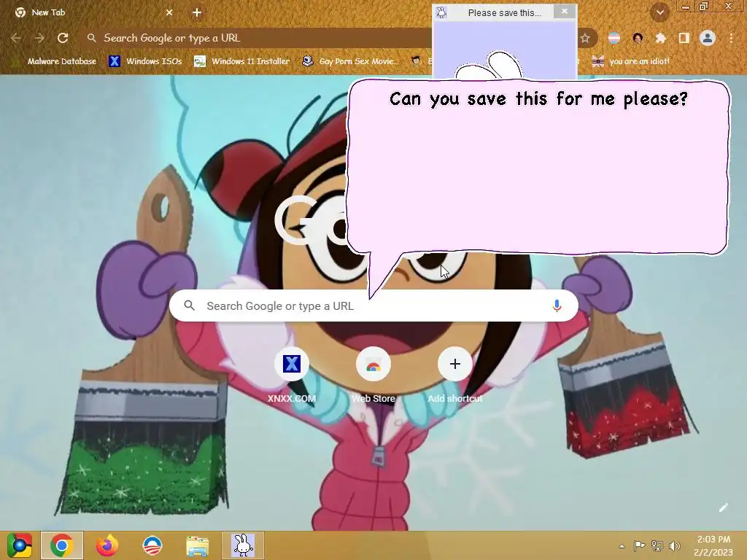Screen dimensions: 747x560
Task: Select the New Tab browser tab
Action: point(93,12)
